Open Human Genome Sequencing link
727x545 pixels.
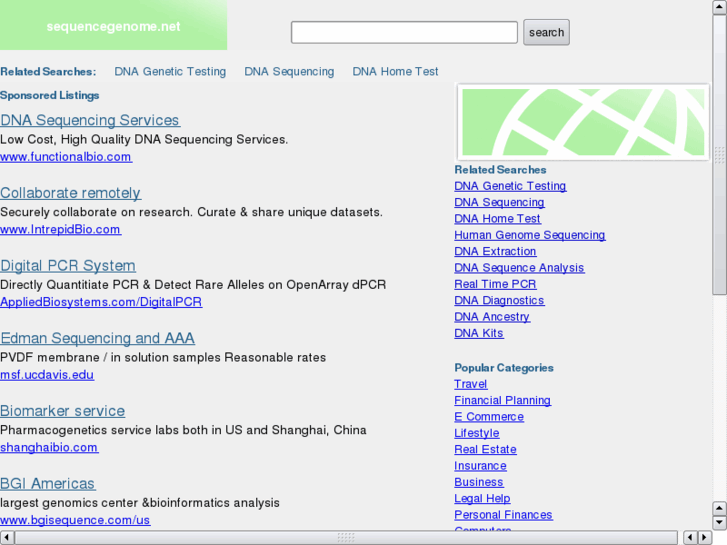[x=529, y=235]
